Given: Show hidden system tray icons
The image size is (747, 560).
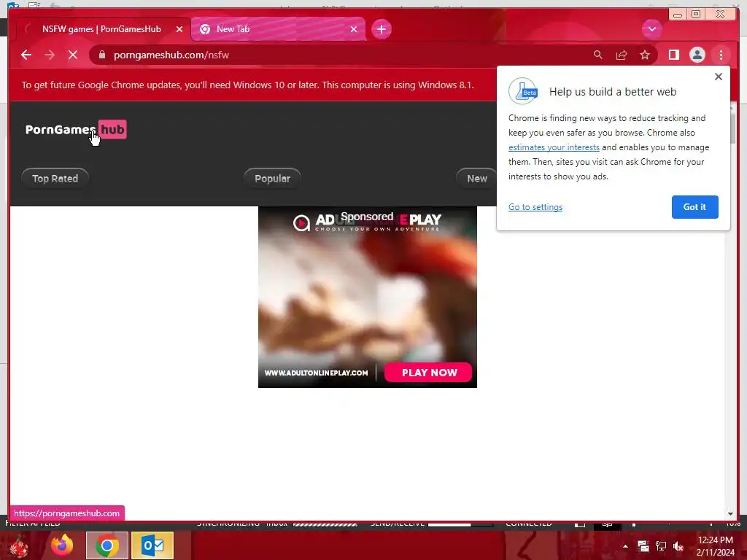Looking at the screenshot, I should [625, 546].
